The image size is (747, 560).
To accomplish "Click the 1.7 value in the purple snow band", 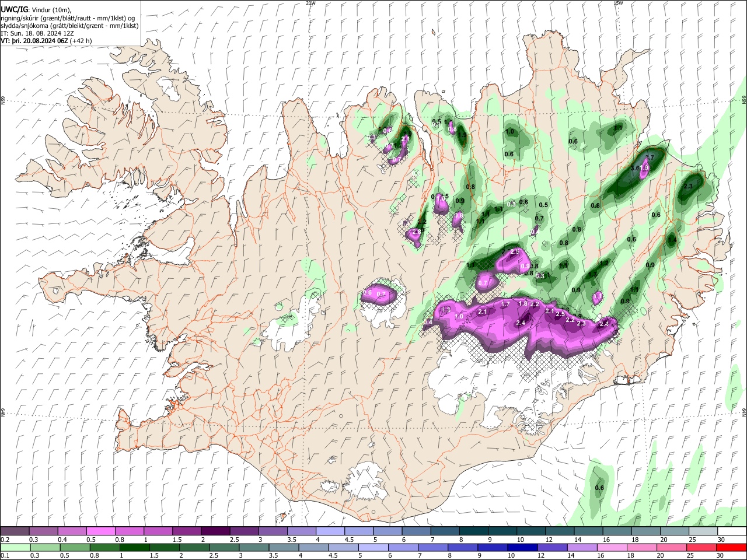I will pos(505,304).
